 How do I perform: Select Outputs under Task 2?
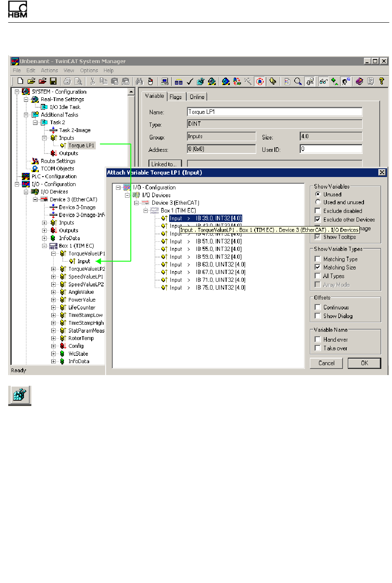coord(68,153)
